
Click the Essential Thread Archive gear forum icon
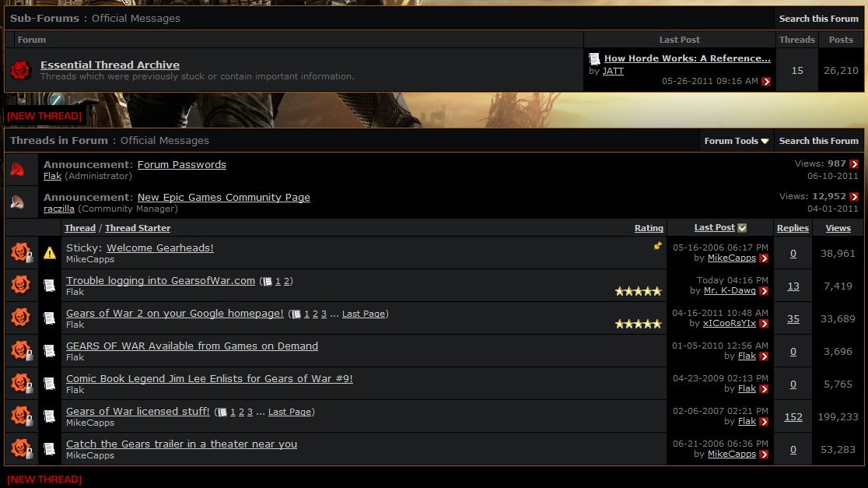(x=21, y=70)
